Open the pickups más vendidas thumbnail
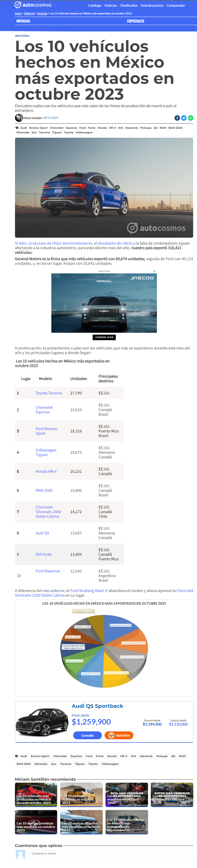Screen dimensions: 197x868 pyautogui.click(x=81, y=795)
